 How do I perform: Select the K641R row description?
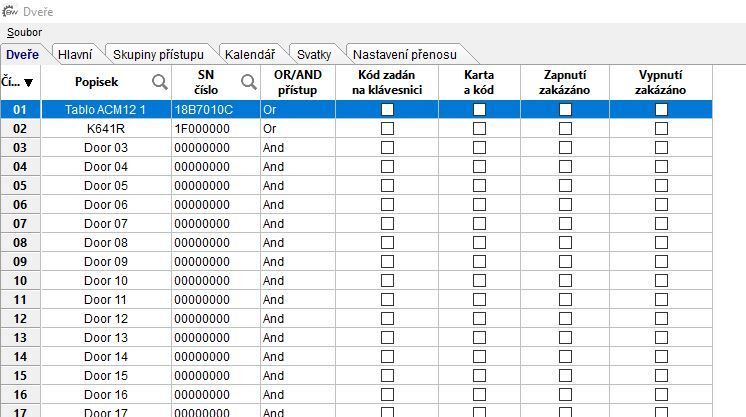(106, 128)
